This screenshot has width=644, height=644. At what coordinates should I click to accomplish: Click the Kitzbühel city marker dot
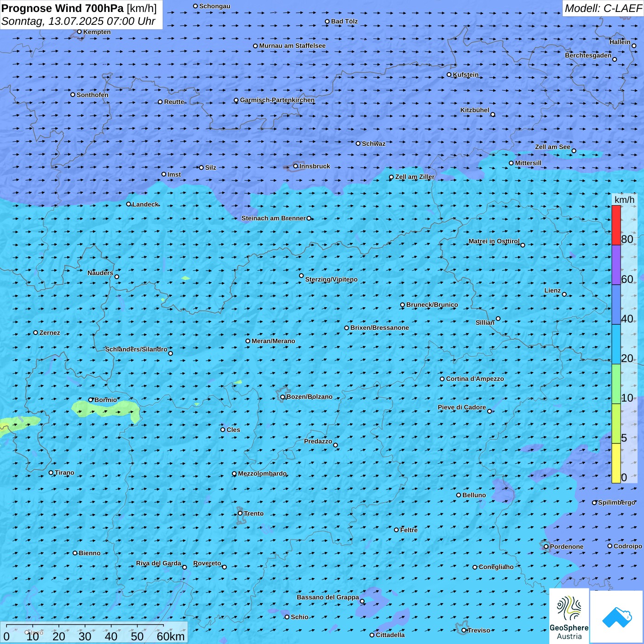click(493, 115)
